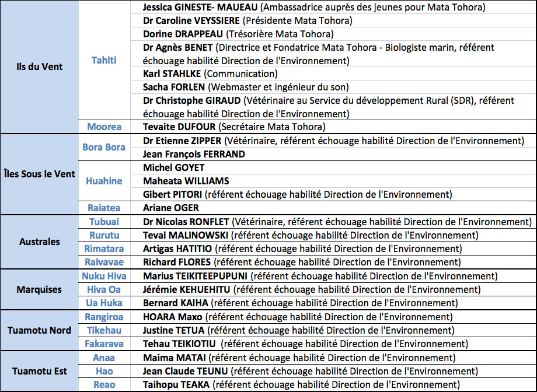This screenshot has width=537, height=392.
Task: Click the Michel GOYET row
Action: point(333,167)
